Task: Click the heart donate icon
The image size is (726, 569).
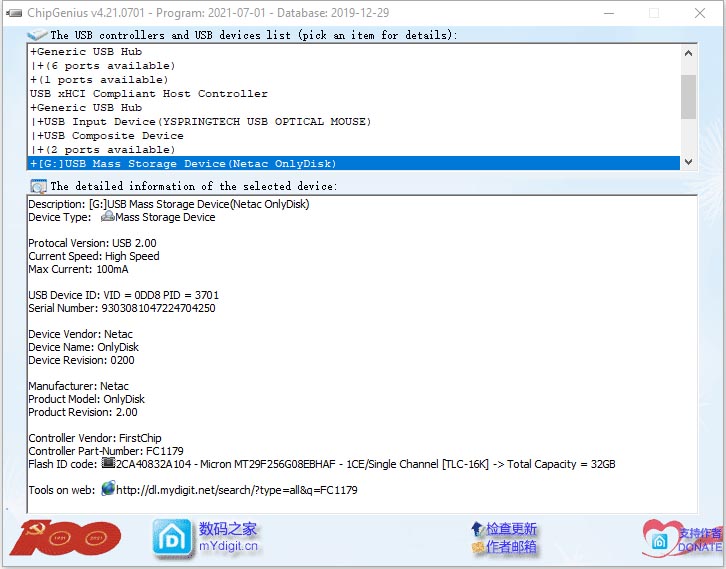Action: click(x=660, y=538)
